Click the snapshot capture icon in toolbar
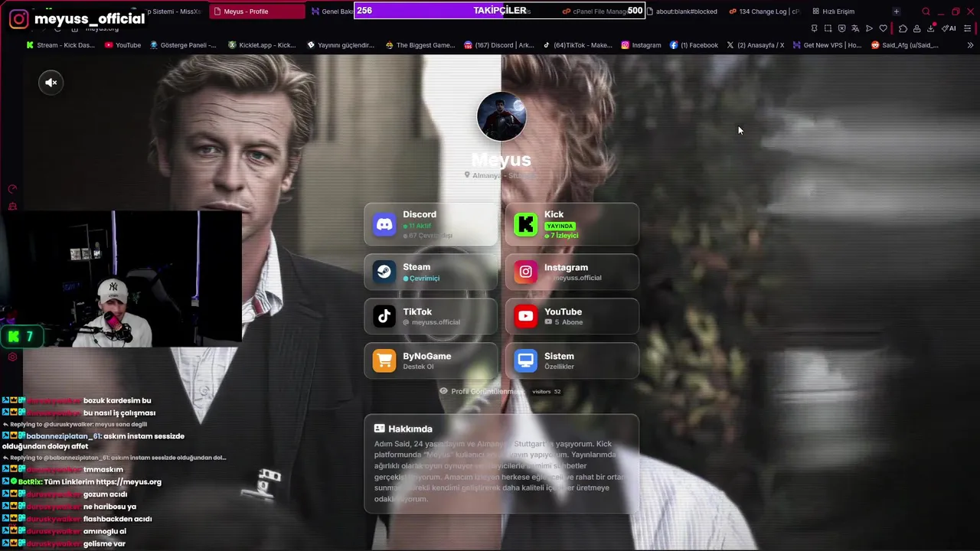 click(x=828, y=28)
